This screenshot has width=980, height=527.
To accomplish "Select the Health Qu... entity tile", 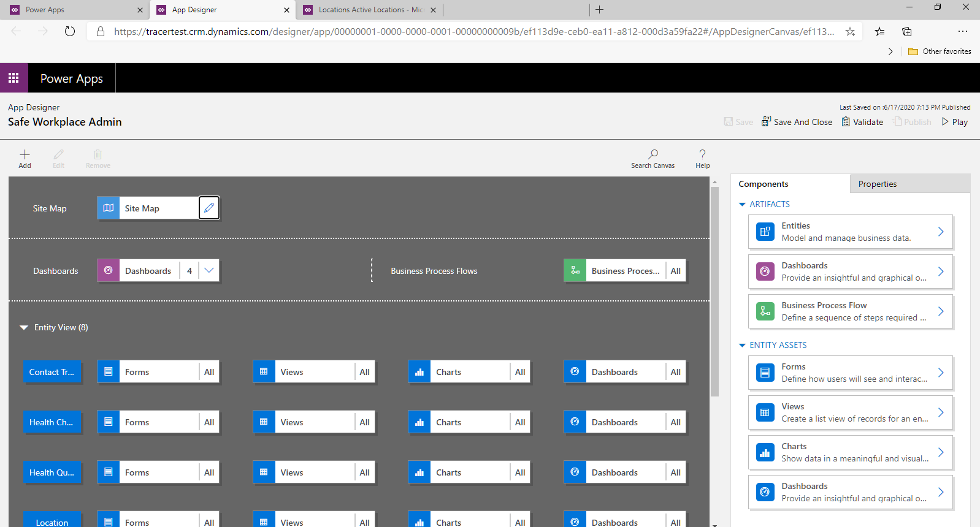I will pyautogui.click(x=52, y=472).
